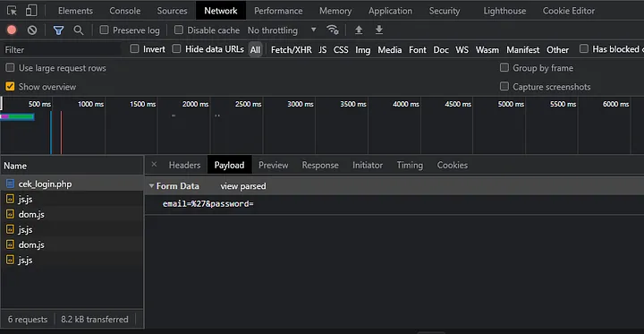The image size is (644, 334).
Task: Import HAR file upload icon
Action: coord(359,30)
